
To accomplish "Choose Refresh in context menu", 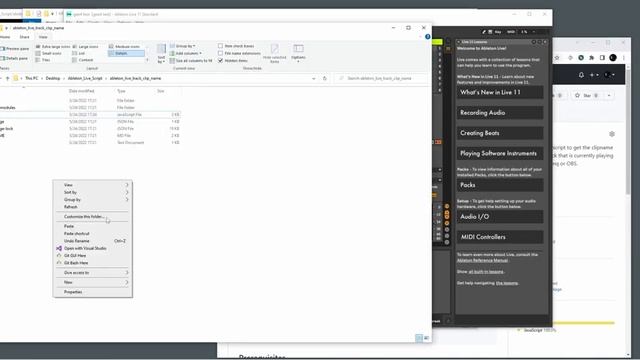I will coord(71,207).
